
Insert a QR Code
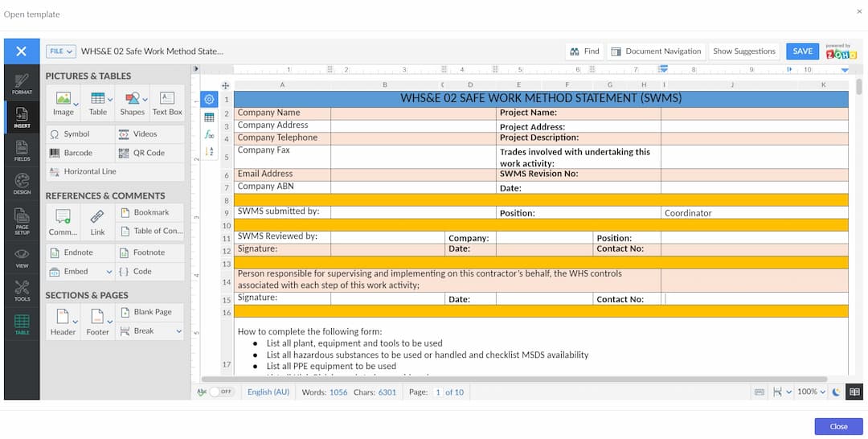point(150,153)
